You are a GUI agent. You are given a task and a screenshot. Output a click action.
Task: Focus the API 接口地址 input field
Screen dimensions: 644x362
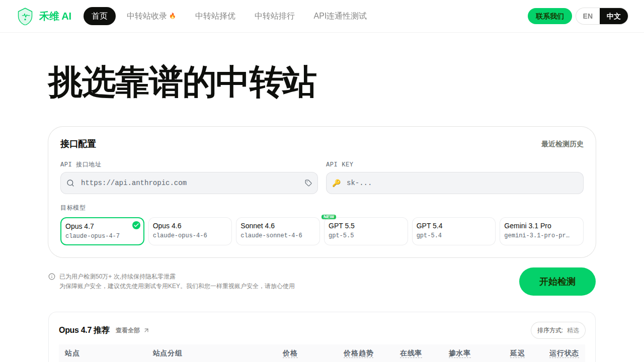point(189,183)
